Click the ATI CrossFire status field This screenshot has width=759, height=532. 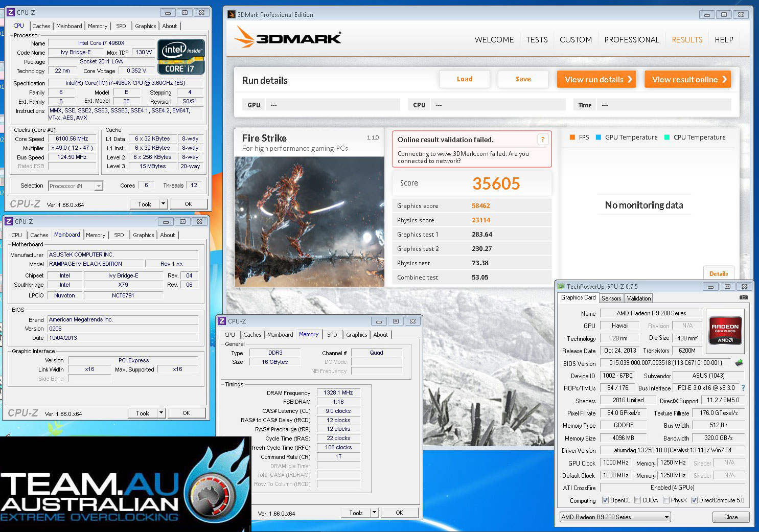tap(673, 488)
